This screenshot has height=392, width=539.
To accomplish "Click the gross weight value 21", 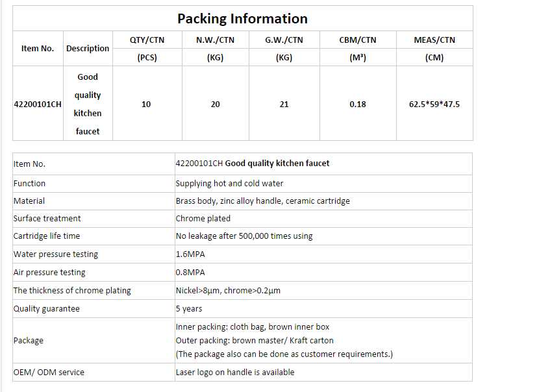I will [284, 104].
